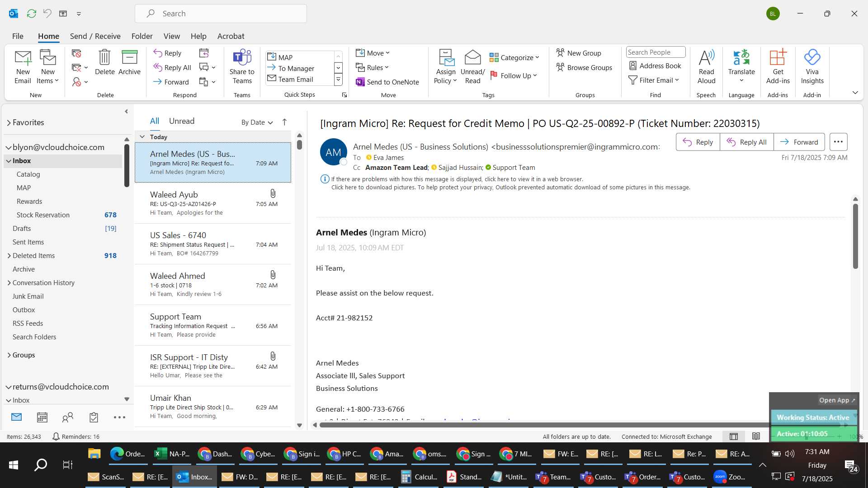Expand the Favorites section
868x488 pixels.
9,122
